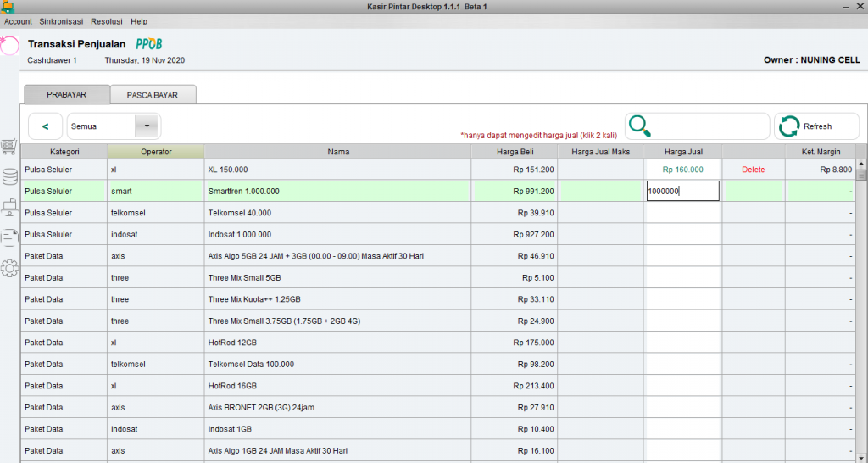Delete the XL 150.000 selling price
The image size is (868, 463).
[753, 170]
